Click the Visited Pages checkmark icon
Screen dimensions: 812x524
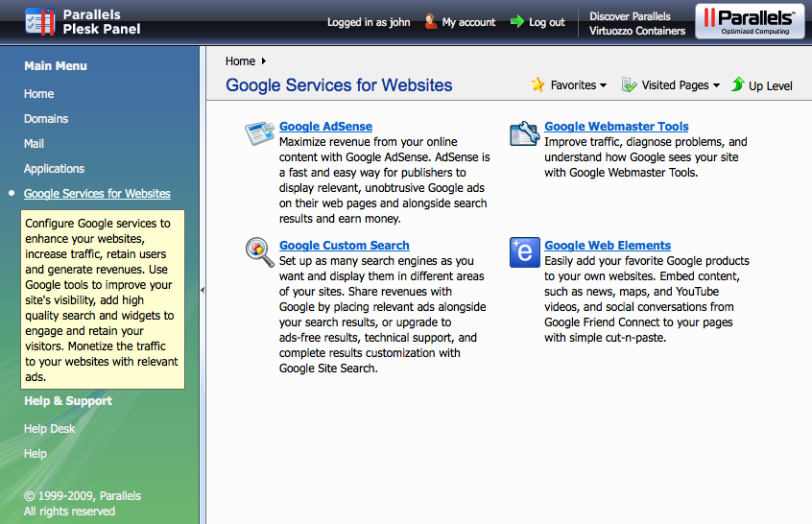click(x=630, y=84)
